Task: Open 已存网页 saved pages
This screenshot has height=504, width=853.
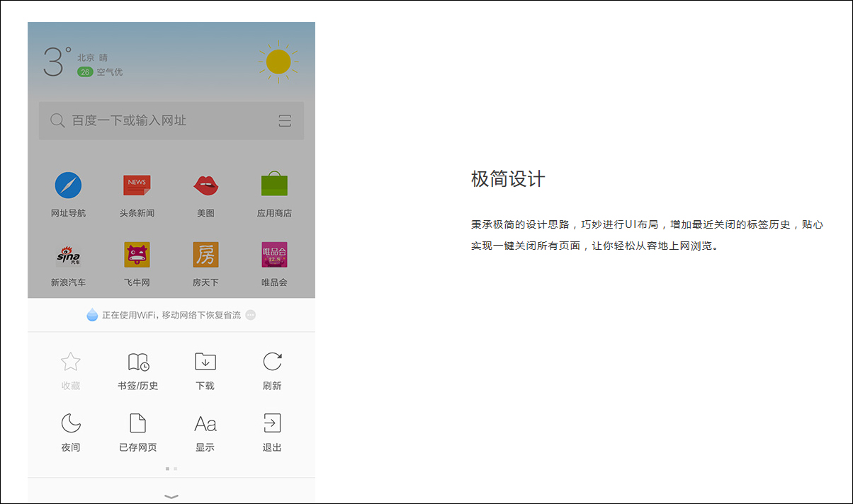Action: click(138, 423)
